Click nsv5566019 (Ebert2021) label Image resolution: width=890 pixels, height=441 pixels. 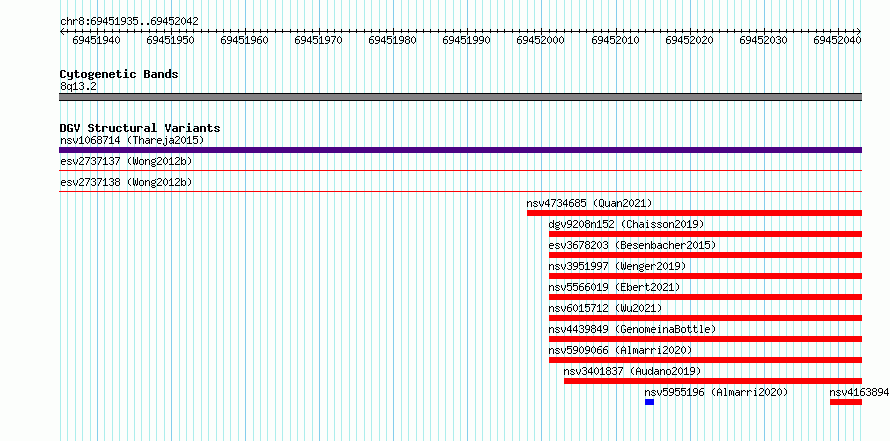click(x=614, y=287)
